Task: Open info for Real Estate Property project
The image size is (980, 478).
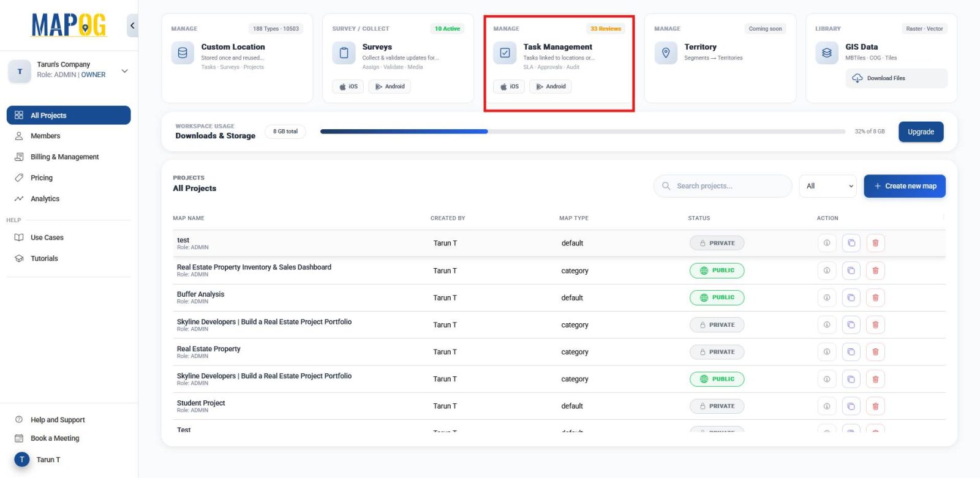Action: pos(826,352)
